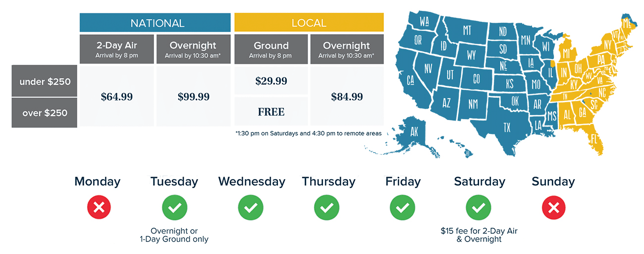Image resolution: width=644 pixels, height=254 pixels.
Task: Click the green checkmark under Tuesday
Action: pos(174,207)
